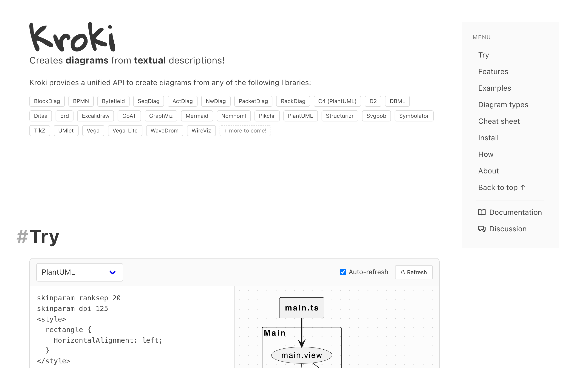The image size is (588, 368).
Task: Click the DBML tag
Action: (x=397, y=101)
